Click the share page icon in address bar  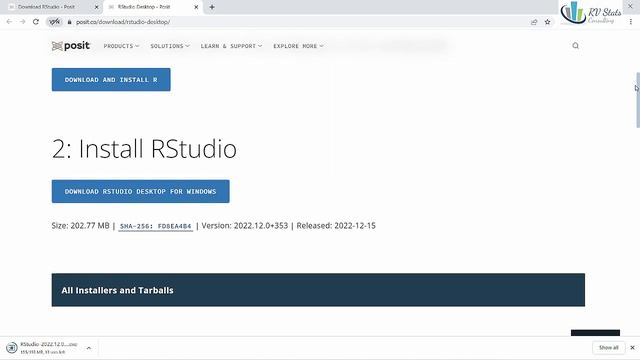click(534, 22)
